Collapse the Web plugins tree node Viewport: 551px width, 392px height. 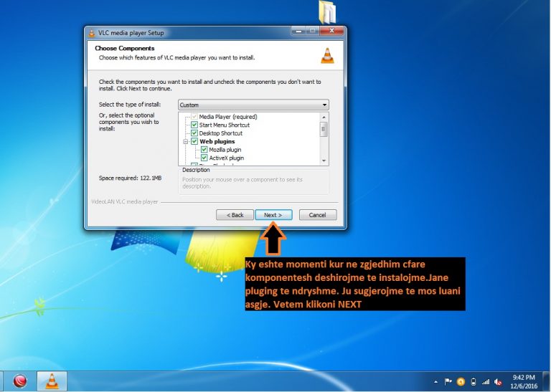pyautogui.click(x=186, y=142)
